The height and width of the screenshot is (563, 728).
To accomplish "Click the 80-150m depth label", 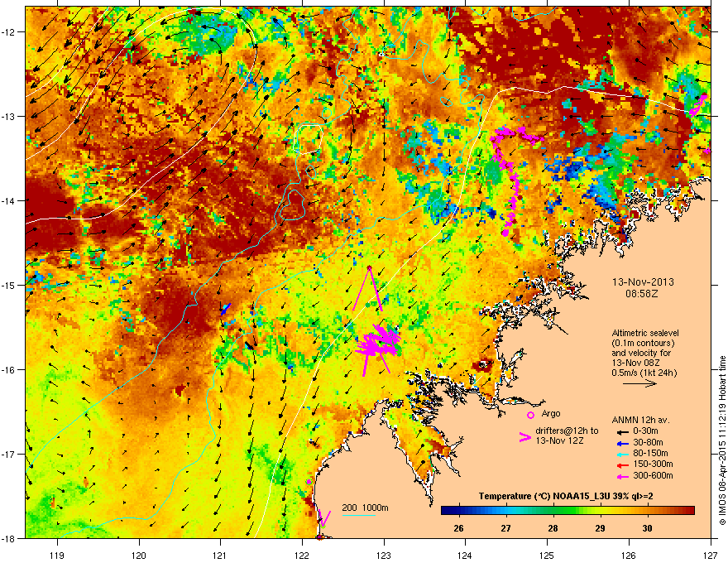I will (x=650, y=453).
